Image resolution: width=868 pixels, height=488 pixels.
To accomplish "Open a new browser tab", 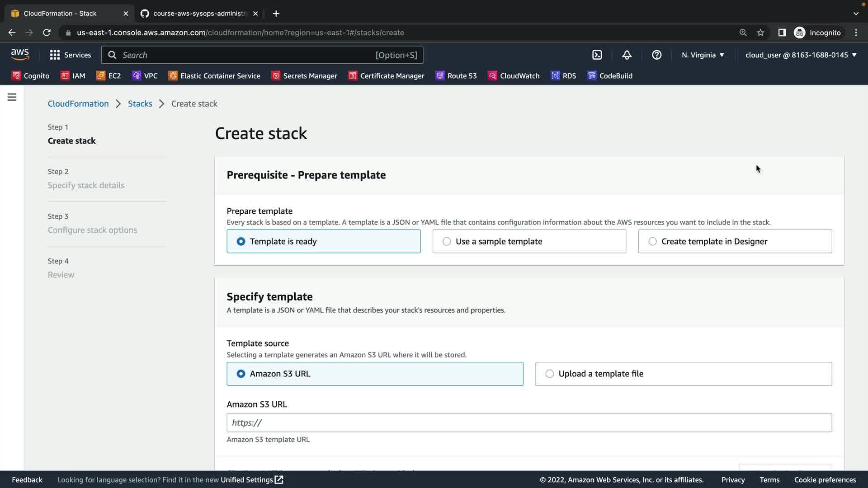I will [276, 14].
